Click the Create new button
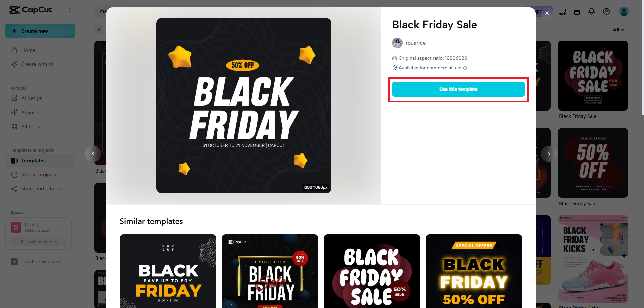Viewport: 644px width, 308px height. tap(40, 31)
